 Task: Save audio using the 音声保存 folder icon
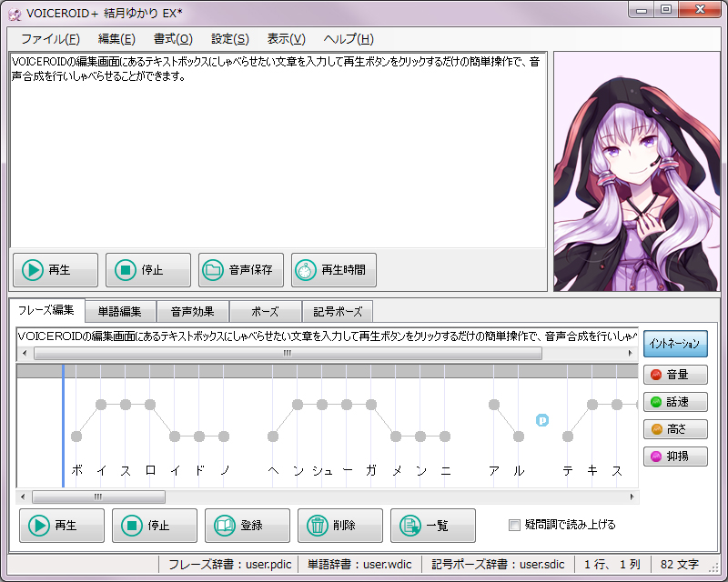point(241,270)
